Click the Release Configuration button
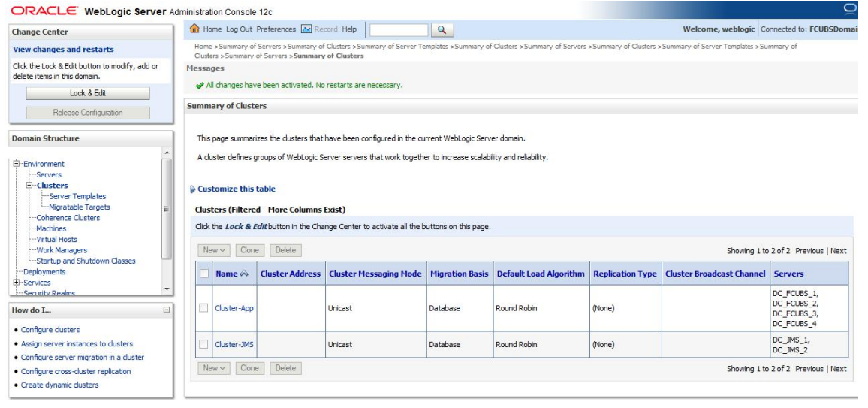 (88, 113)
